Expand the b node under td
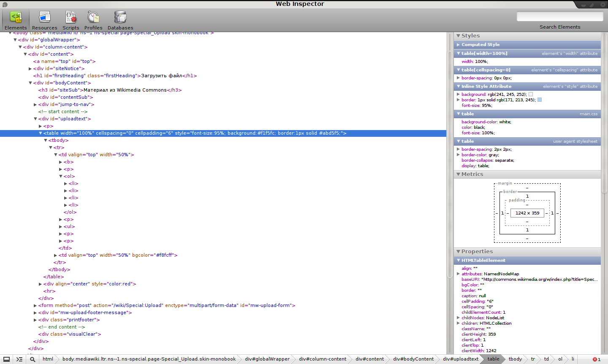Viewport: 608px width, 364px height. [60, 162]
